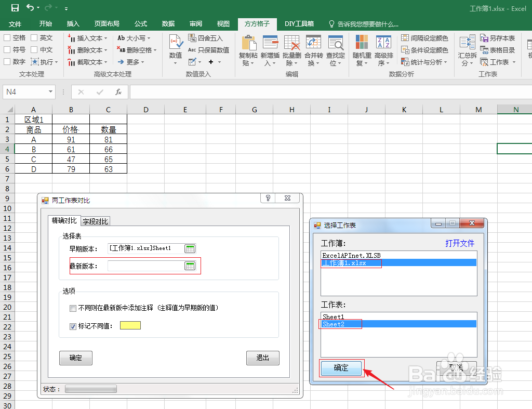Uncheck the 标记不同值 checkbox
The height and width of the screenshot is (409, 532).
73,326
